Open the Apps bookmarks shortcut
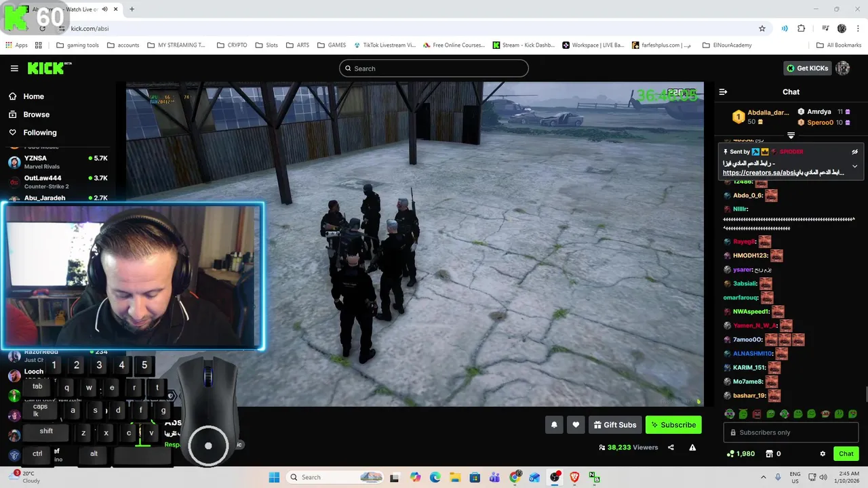The height and width of the screenshot is (488, 868). point(16,45)
